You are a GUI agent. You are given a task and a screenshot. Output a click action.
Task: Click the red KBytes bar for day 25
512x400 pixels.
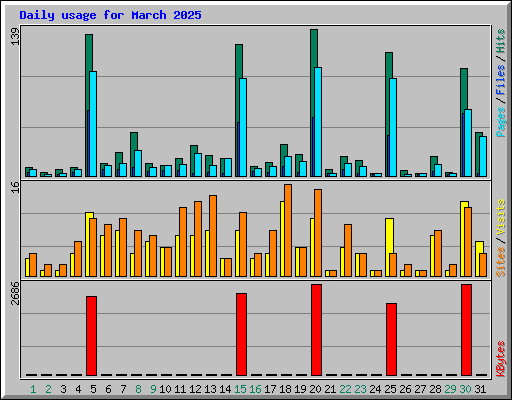391,340
